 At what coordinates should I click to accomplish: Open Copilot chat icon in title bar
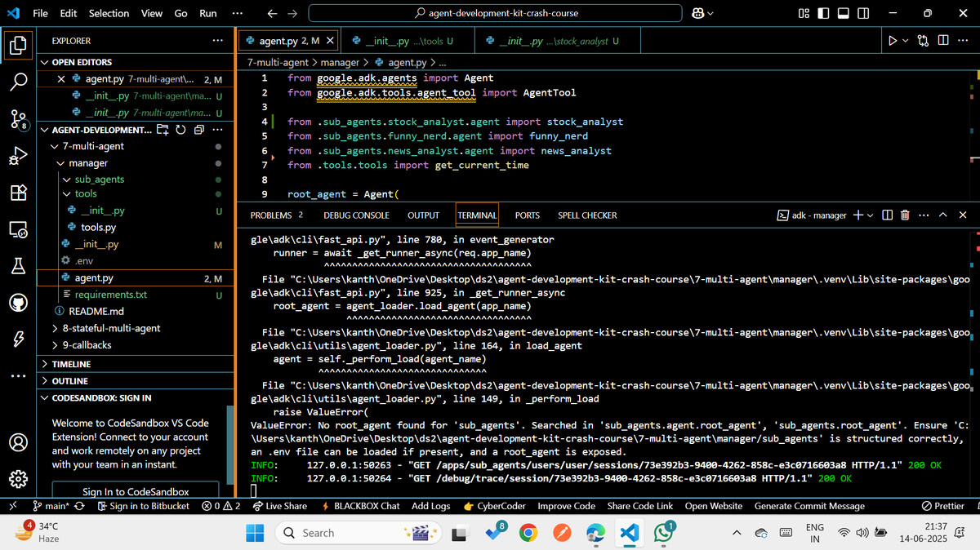(x=698, y=13)
